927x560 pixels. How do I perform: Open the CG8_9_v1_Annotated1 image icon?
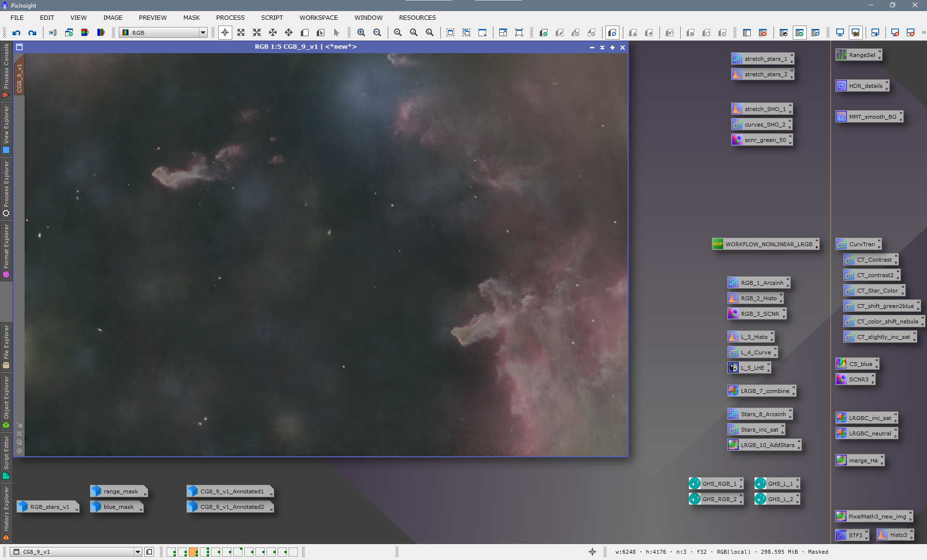(230, 491)
